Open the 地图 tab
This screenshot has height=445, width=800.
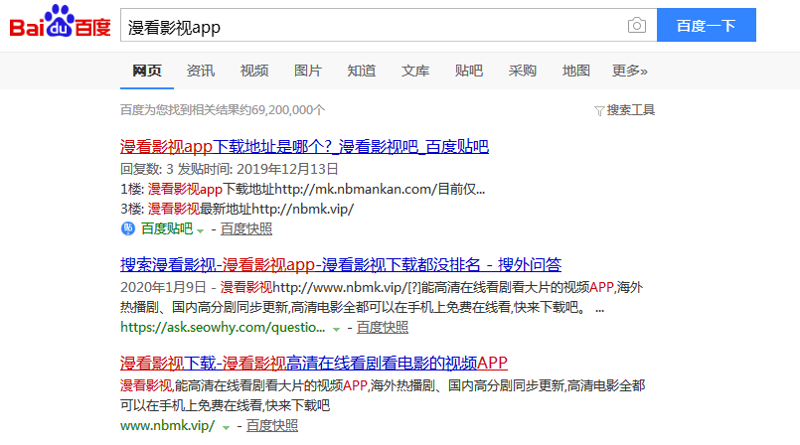(576, 70)
